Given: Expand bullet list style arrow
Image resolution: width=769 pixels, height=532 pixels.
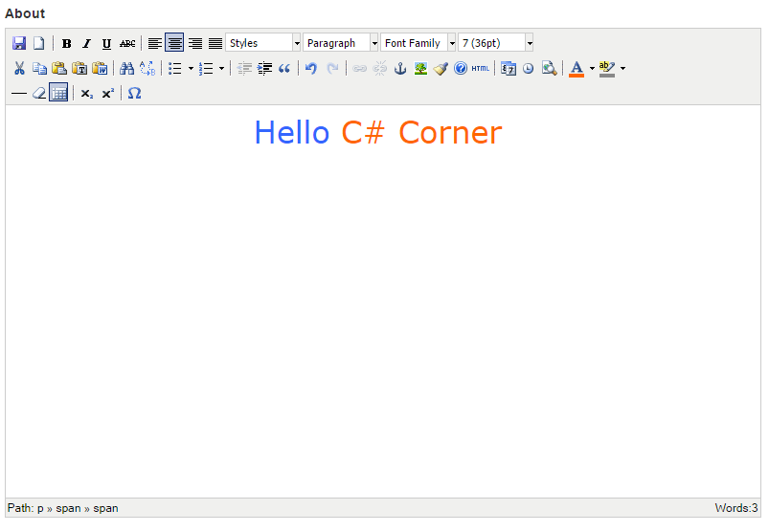Looking at the screenshot, I should click(191, 69).
